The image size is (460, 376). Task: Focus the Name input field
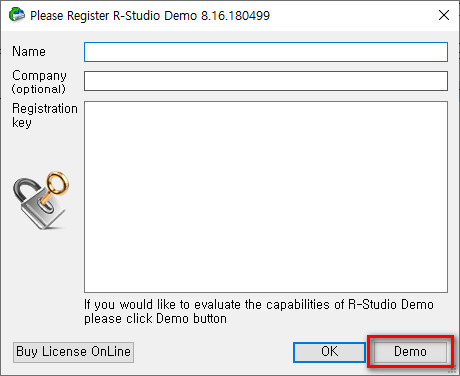266,52
